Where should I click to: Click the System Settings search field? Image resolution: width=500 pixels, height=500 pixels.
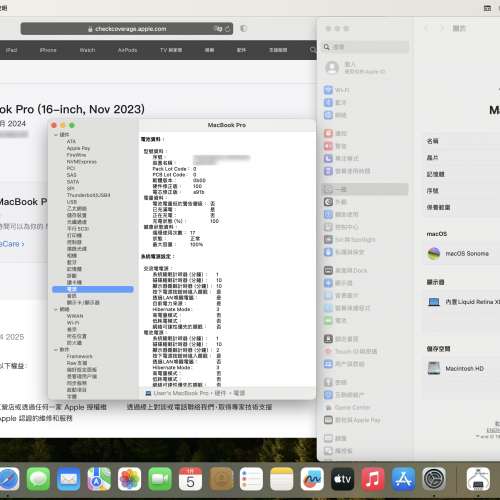click(365, 47)
